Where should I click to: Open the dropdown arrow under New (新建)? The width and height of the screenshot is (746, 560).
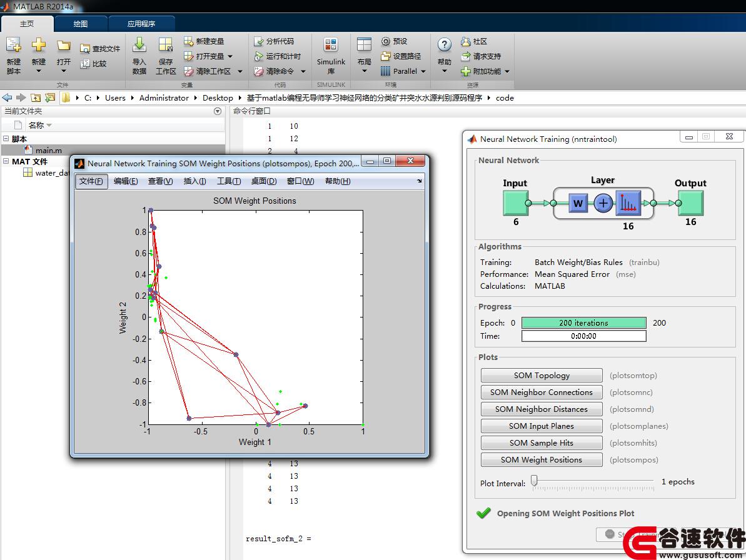click(x=39, y=71)
